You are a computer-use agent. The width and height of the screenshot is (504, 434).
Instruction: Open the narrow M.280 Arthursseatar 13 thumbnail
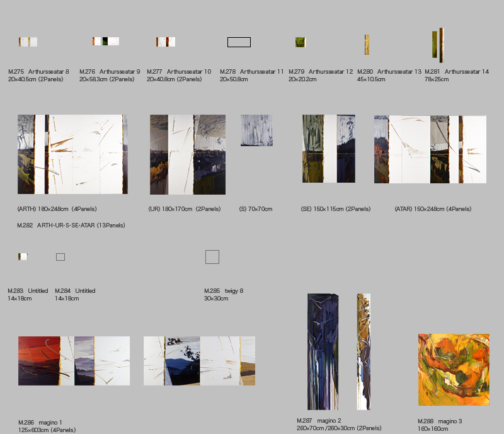click(x=367, y=45)
